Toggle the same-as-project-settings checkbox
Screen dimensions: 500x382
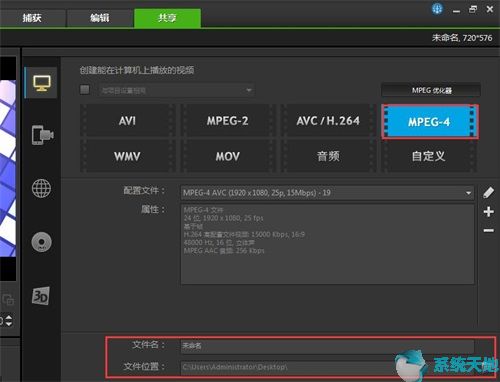[85, 89]
